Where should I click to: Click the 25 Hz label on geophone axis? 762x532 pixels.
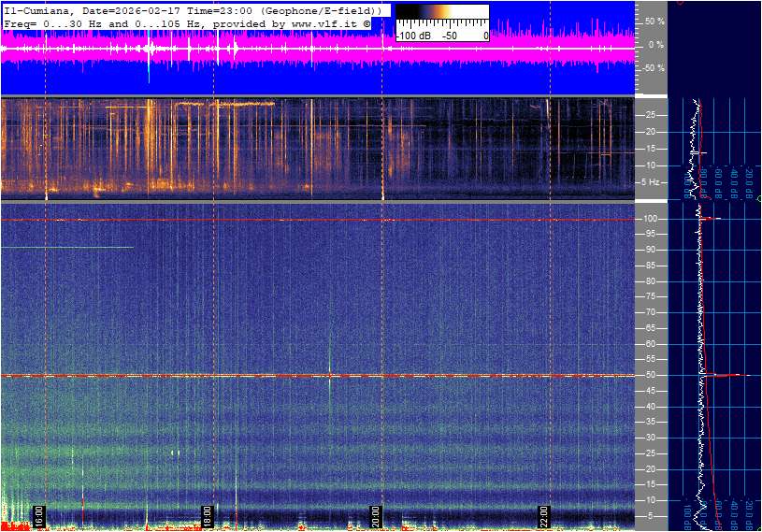(x=652, y=115)
